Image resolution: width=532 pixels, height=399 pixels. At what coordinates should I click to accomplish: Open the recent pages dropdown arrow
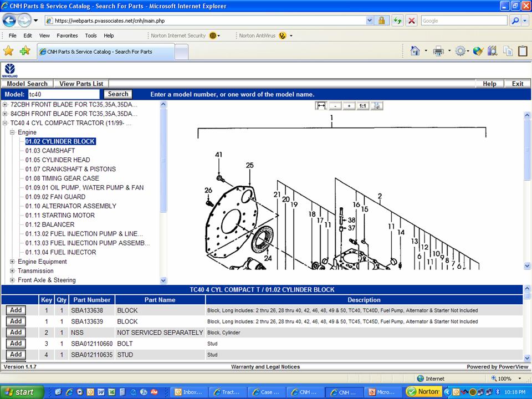35,21
